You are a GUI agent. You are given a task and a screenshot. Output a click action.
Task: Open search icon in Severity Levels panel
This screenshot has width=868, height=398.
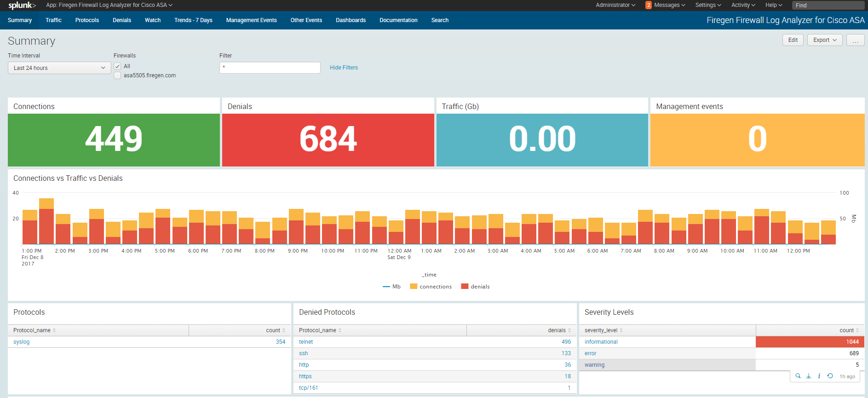(x=798, y=376)
